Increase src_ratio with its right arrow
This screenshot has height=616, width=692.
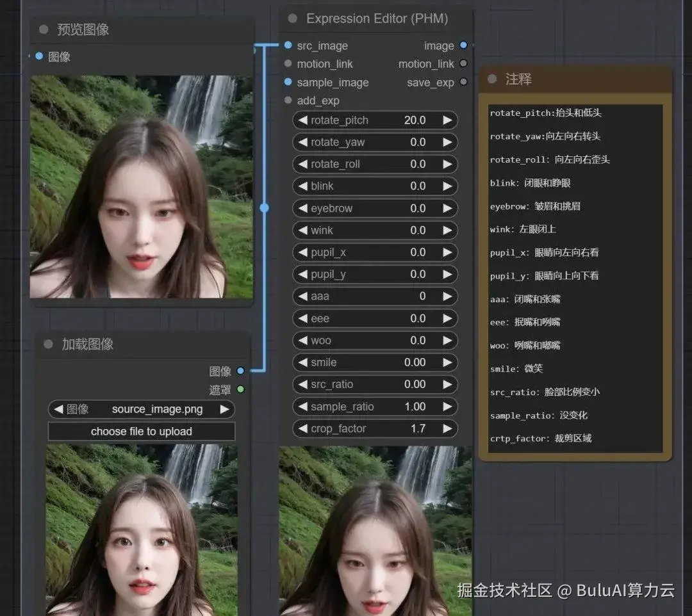coord(447,384)
